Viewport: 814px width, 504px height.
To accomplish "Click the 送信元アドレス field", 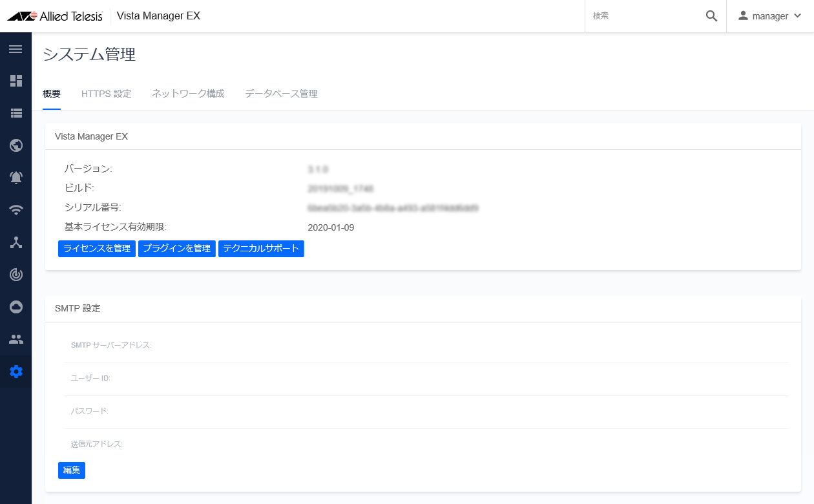I will coord(426,445).
